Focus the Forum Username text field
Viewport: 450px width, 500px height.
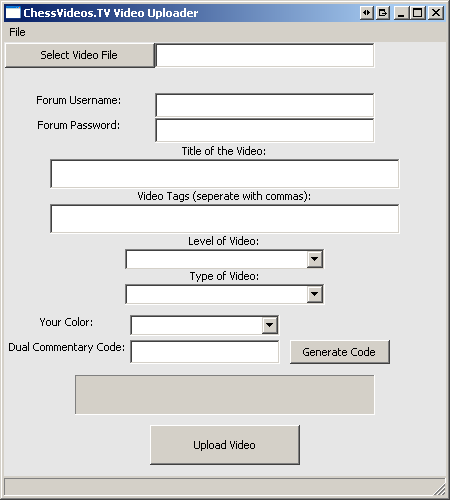[x=265, y=105]
